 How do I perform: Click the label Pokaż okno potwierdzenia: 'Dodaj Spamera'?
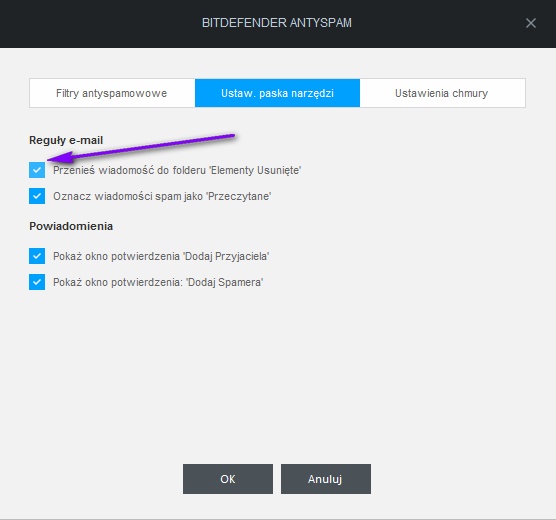pyautogui.click(x=158, y=282)
